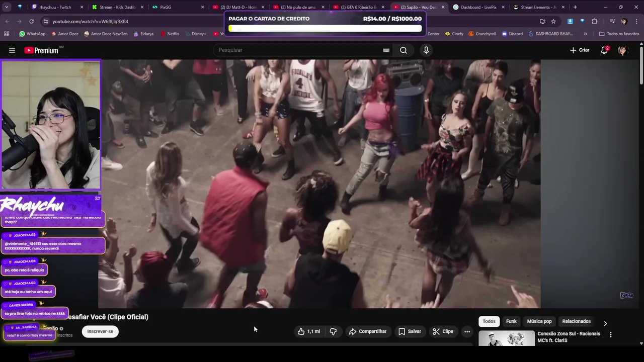
Task: Reload the page in browser toolbar
Action: tap(31, 22)
